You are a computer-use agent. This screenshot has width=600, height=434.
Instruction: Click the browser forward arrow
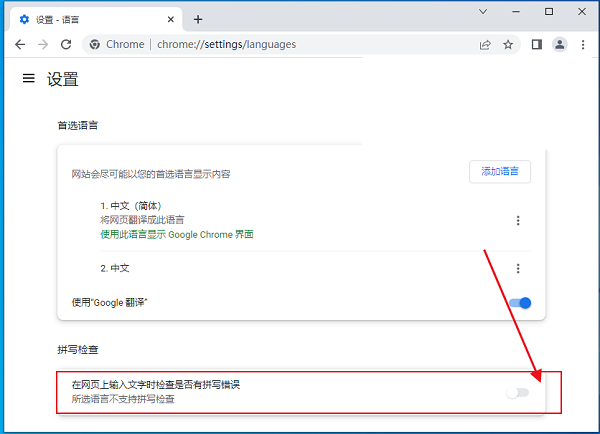[x=43, y=44]
